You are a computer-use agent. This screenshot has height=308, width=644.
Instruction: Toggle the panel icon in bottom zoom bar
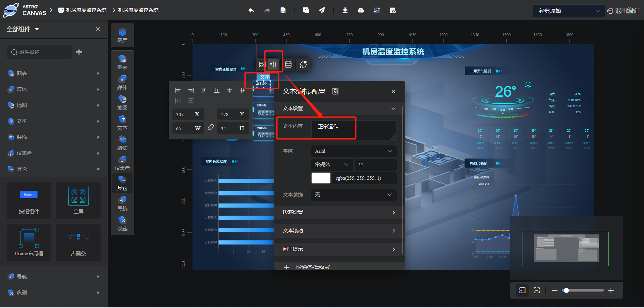(522, 290)
